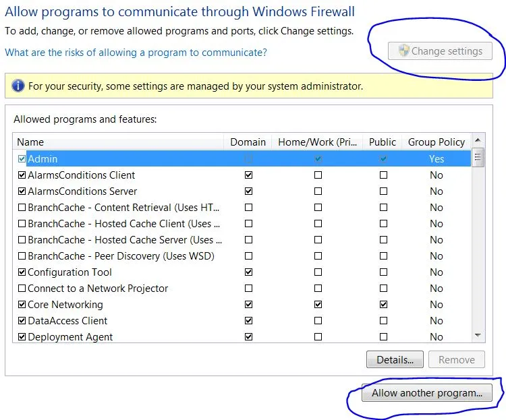Image resolution: width=506 pixels, height=420 pixels.
Task: Toggle Public checkbox for BranchCache Peer Discovery
Action: pyautogui.click(x=383, y=256)
